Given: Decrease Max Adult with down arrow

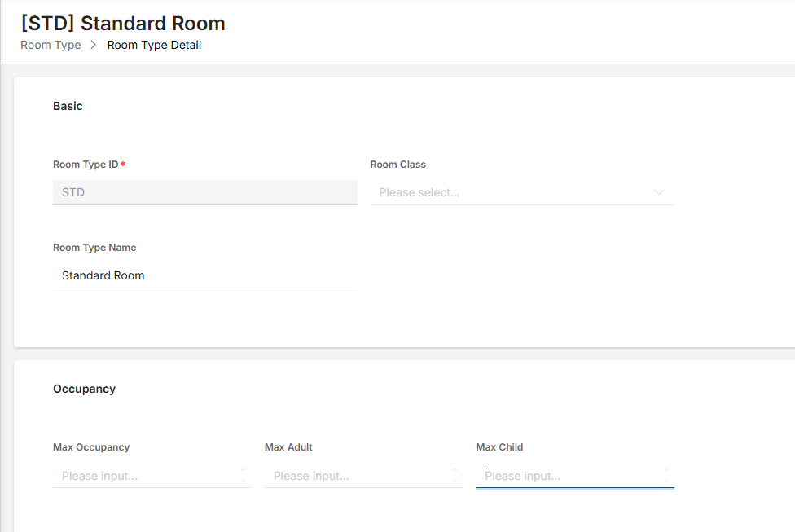Looking at the screenshot, I should (455, 481).
